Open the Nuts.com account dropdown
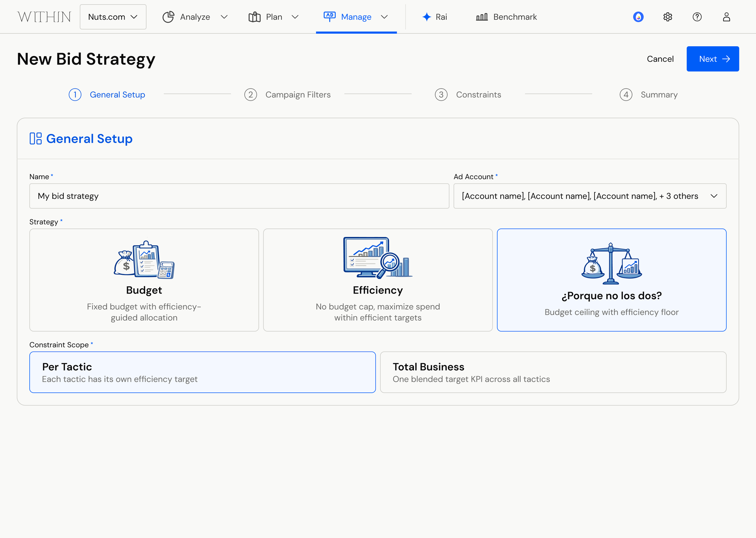The height and width of the screenshot is (538, 756). pyautogui.click(x=113, y=17)
